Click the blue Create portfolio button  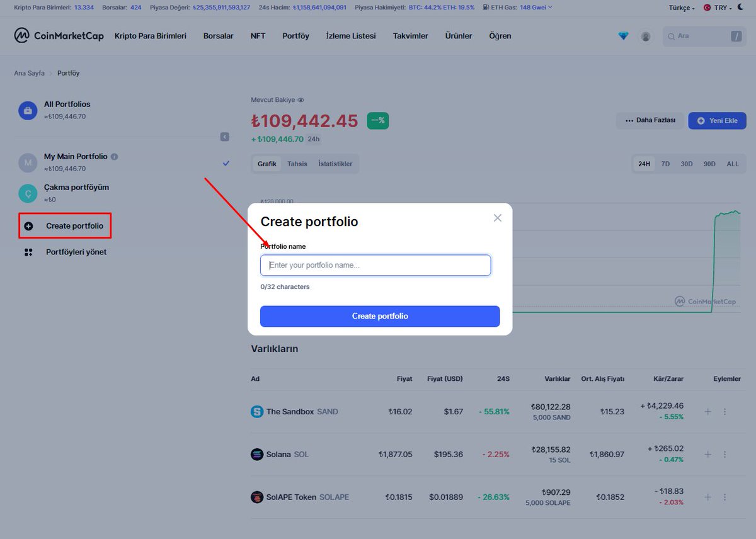380,316
